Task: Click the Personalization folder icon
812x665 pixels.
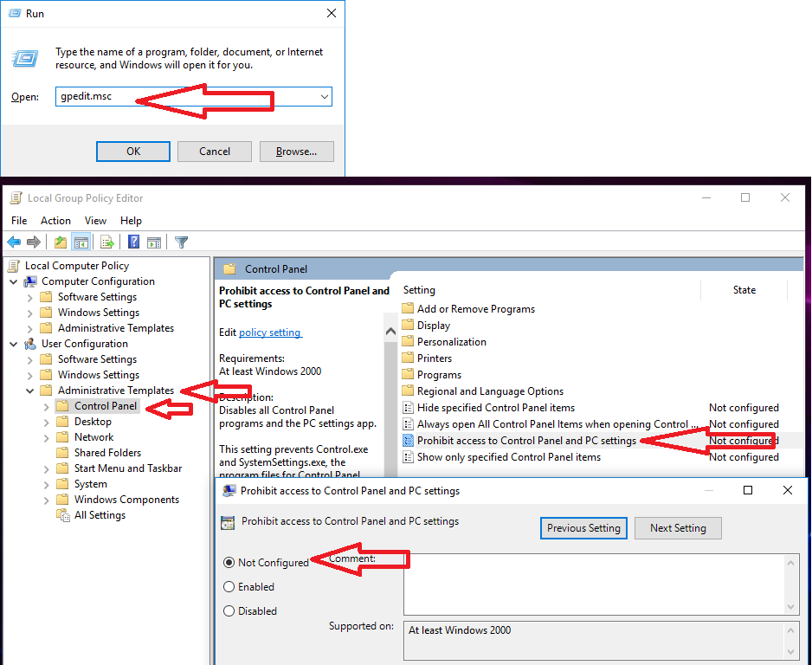Action: coord(408,342)
